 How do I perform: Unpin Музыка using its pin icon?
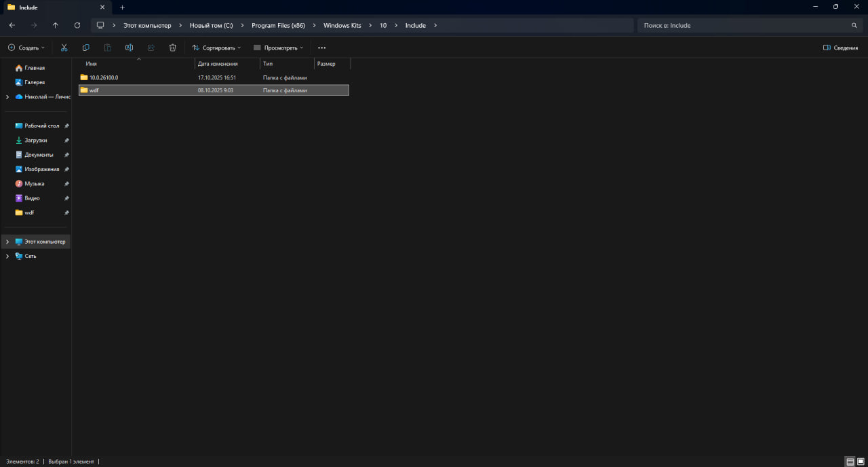click(x=66, y=184)
